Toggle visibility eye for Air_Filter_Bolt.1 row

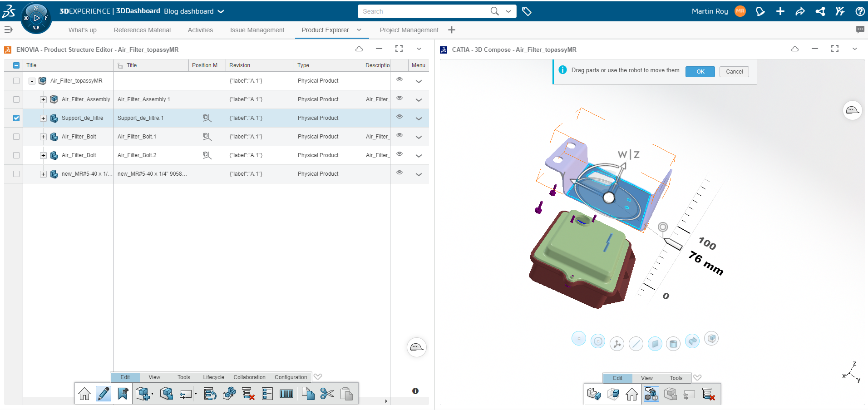click(399, 135)
